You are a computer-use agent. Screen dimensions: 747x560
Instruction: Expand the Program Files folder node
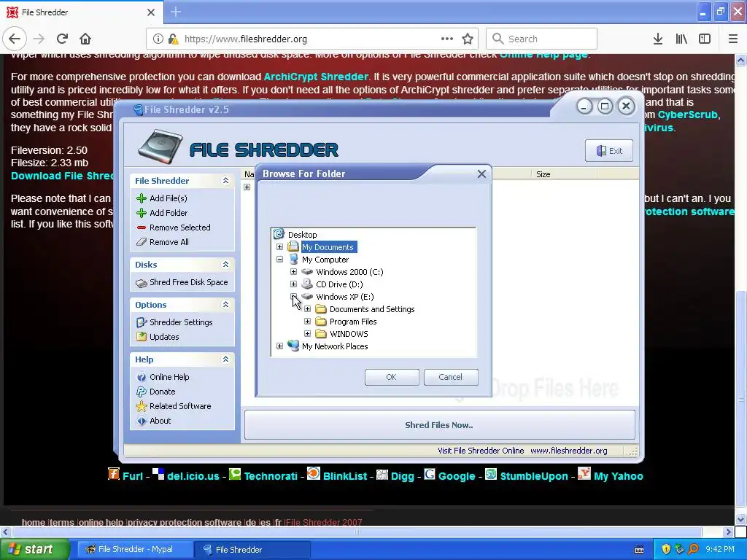tap(307, 321)
